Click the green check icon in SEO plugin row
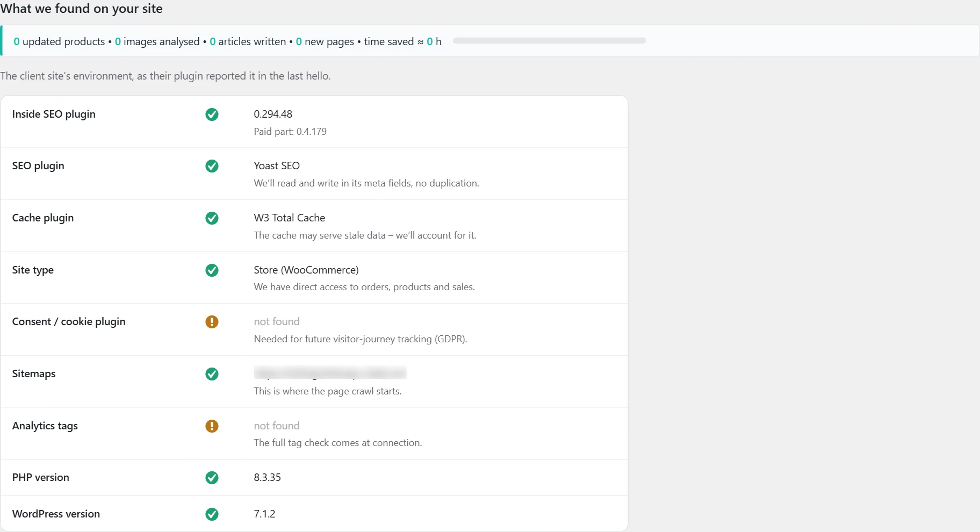Viewport: 980px width, 532px height. [212, 166]
